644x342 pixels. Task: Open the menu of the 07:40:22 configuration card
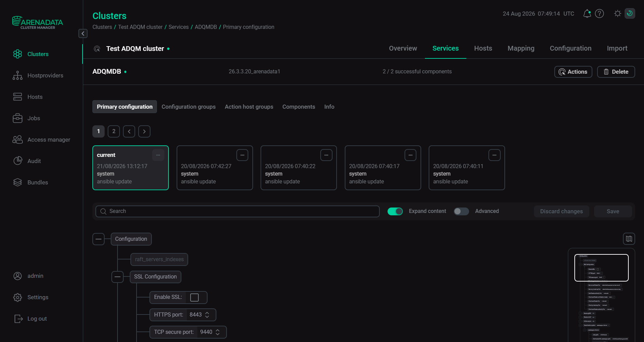[x=326, y=155]
